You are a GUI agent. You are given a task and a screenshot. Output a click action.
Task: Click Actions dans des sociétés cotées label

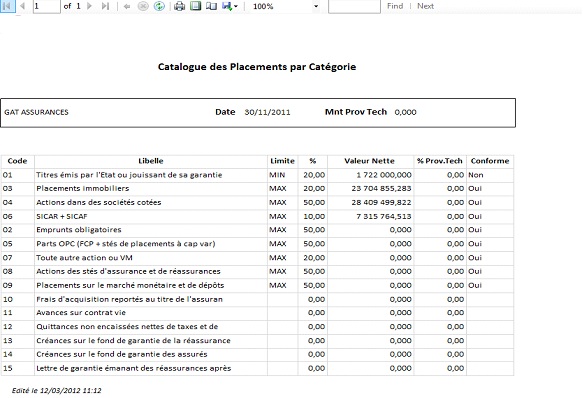(x=99, y=203)
